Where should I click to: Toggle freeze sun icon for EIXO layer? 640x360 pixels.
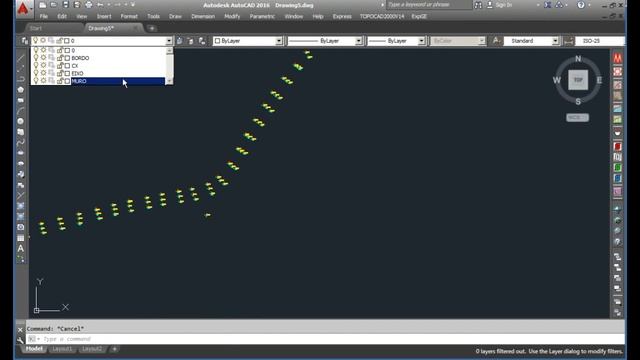[x=43, y=73]
